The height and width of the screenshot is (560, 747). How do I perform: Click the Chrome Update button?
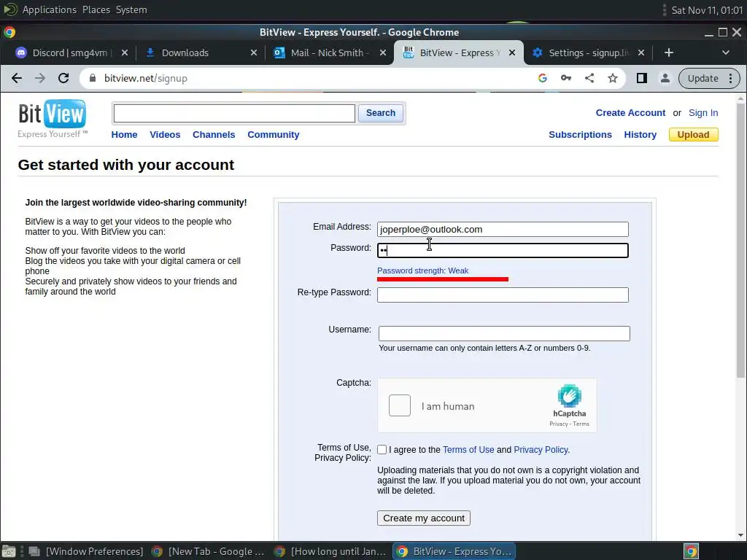[x=709, y=78]
